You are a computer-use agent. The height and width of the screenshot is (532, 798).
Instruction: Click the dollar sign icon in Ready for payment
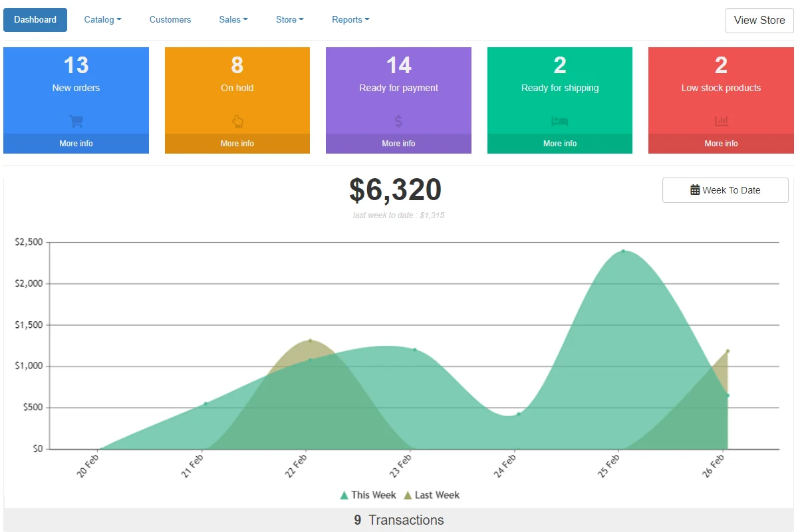click(x=398, y=121)
